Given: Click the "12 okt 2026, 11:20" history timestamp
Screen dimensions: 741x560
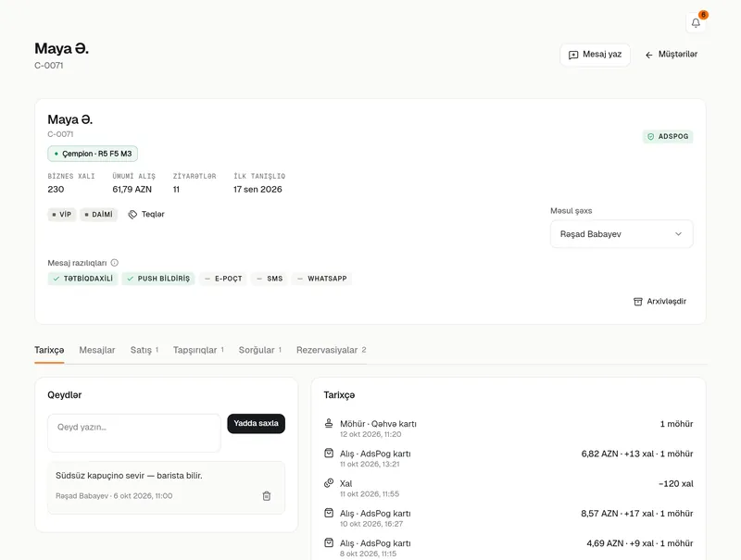Looking at the screenshot, I should pyautogui.click(x=370, y=434).
